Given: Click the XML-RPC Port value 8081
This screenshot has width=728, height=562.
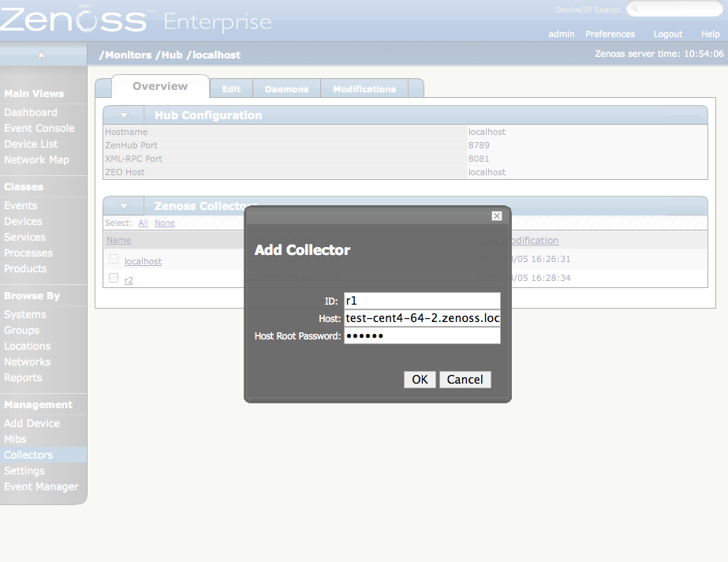Looking at the screenshot, I should pos(479,159).
